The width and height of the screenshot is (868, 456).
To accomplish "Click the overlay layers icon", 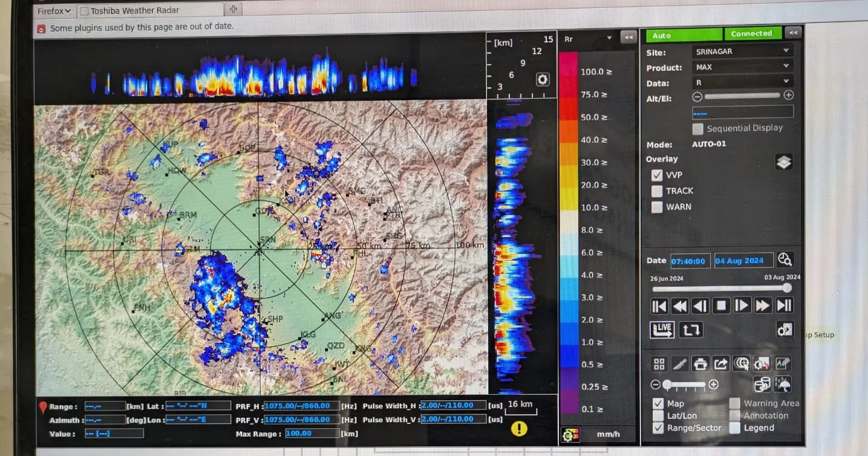I will (783, 162).
